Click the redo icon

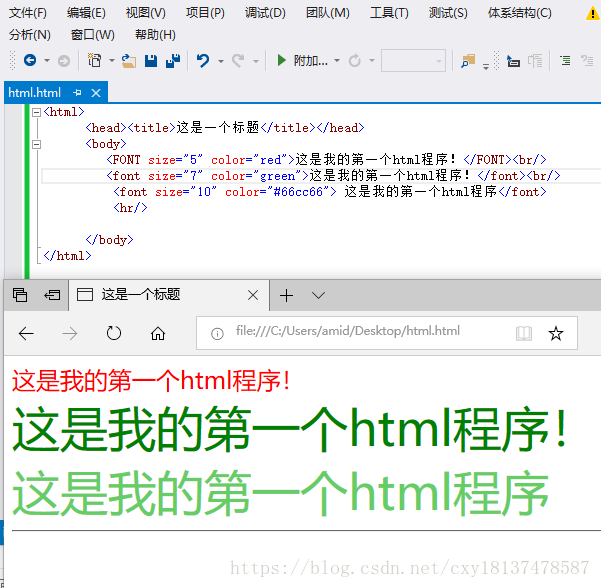[x=238, y=60]
